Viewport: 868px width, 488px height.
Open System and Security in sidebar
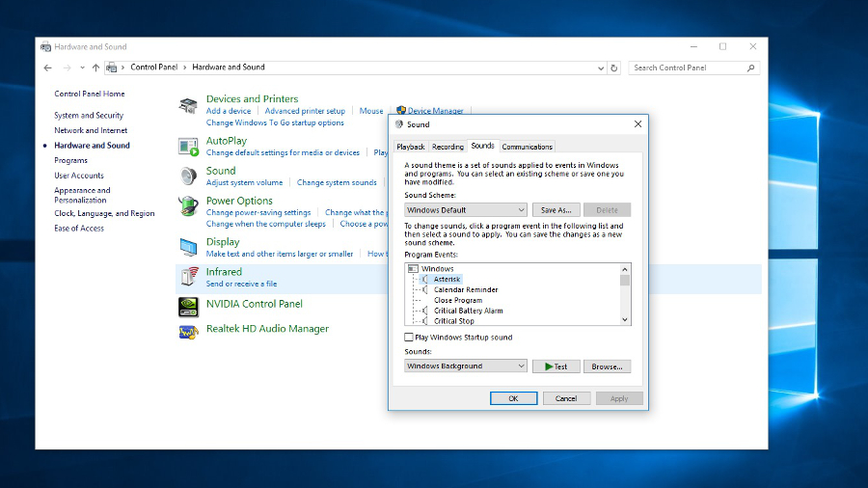[89, 115]
